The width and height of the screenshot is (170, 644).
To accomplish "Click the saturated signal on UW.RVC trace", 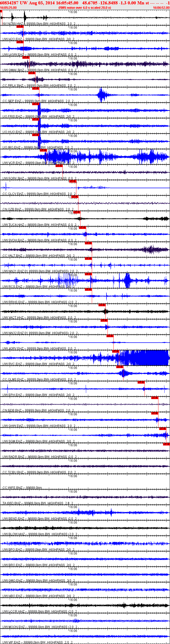I will 143,358.
